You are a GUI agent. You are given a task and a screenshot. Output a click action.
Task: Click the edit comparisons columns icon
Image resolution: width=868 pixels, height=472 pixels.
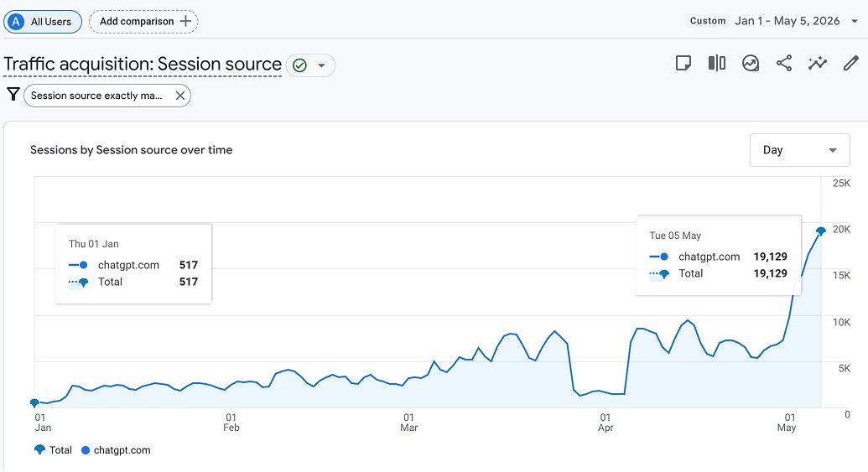717,63
